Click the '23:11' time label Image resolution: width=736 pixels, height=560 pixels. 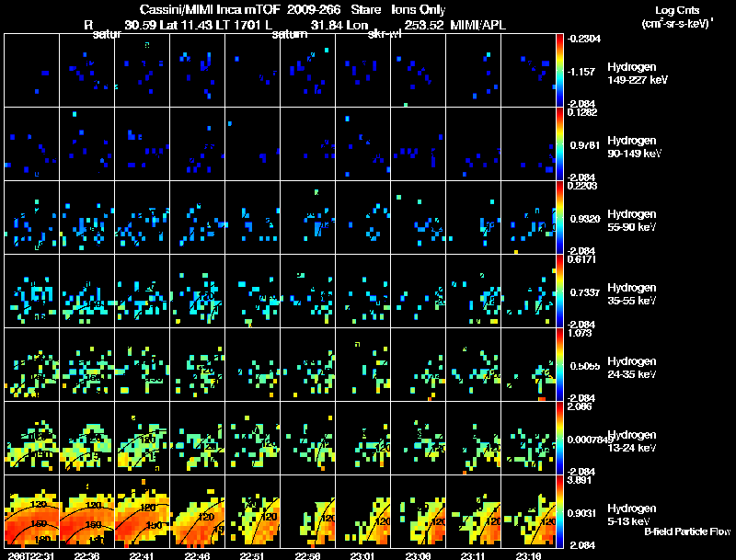coord(473,555)
